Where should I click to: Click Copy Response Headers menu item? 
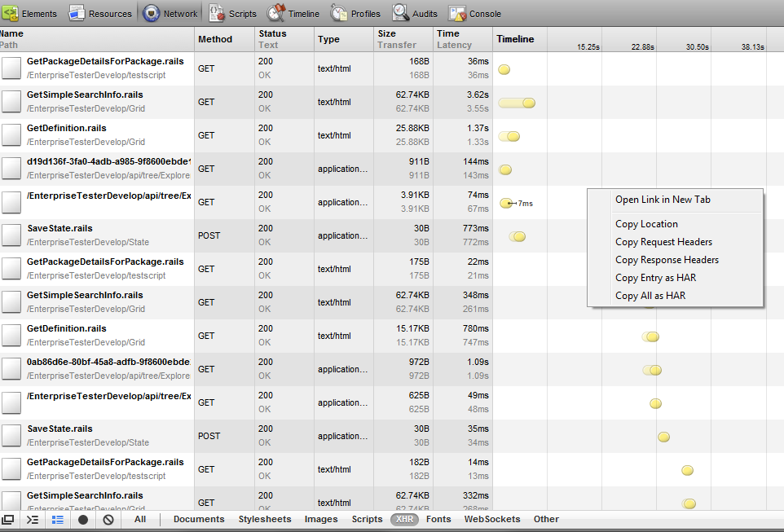pos(667,260)
